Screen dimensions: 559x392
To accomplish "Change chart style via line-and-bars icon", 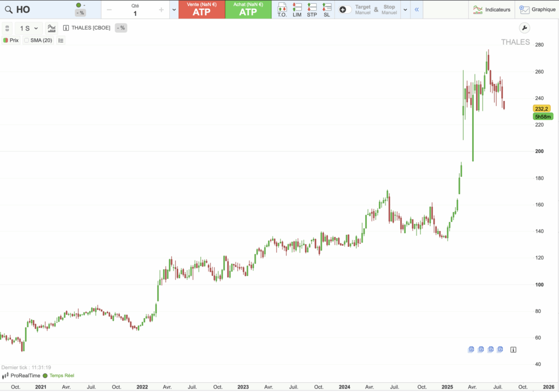I will point(52,28).
